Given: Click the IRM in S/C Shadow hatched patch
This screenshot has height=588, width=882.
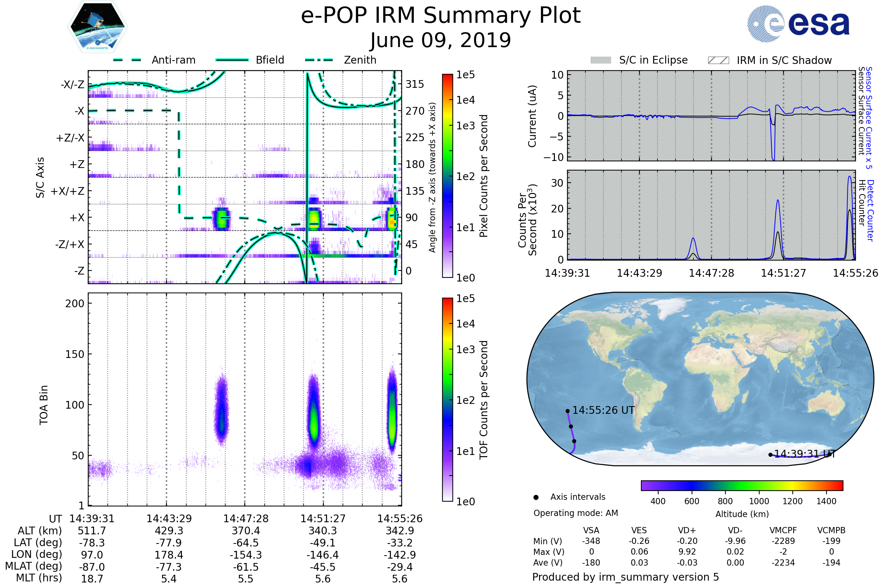Looking at the screenshot, I should (x=718, y=60).
